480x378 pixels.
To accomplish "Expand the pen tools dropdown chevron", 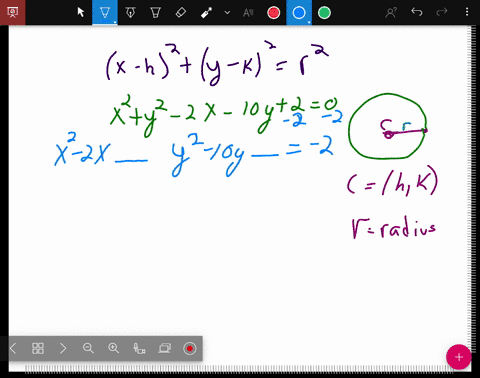I will [x=227, y=13].
